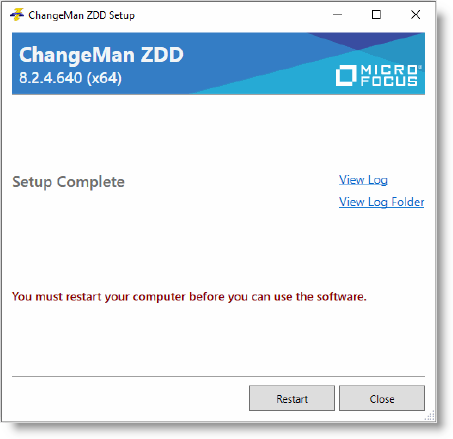Image resolution: width=453 pixels, height=439 pixels.
Task: Minimize the ChangeMan ZDD Setup window
Action: point(337,15)
